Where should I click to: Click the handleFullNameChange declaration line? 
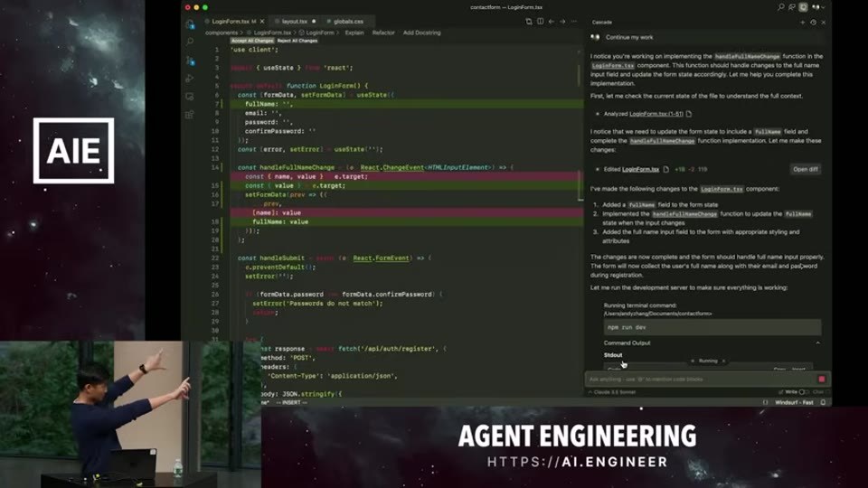click(x=375, y=168)
